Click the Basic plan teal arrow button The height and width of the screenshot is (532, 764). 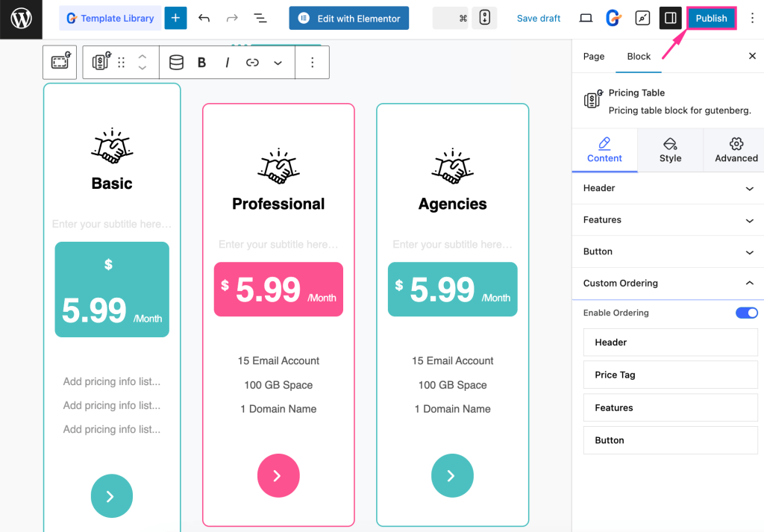click(112, 496)
